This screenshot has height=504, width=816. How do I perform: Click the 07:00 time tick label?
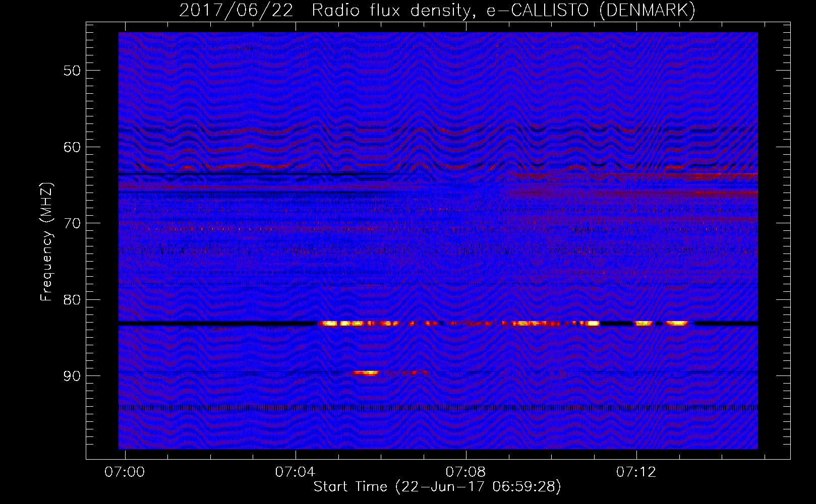125,472
